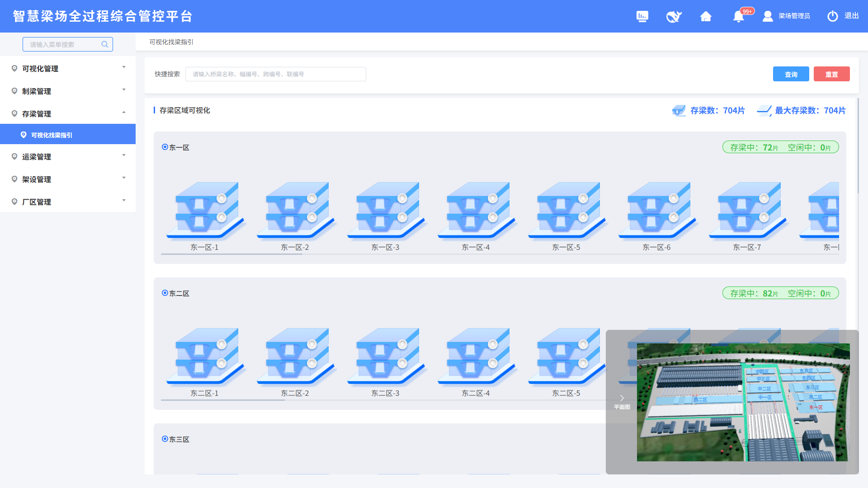
Task: Open the 梁场管理员 user menu
Action: click(794, 16)
